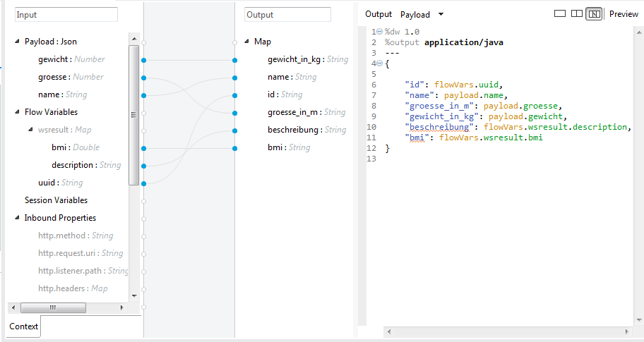Fold the code block at line 4
The height and width of the screenshot is (342, 644).
379,63
